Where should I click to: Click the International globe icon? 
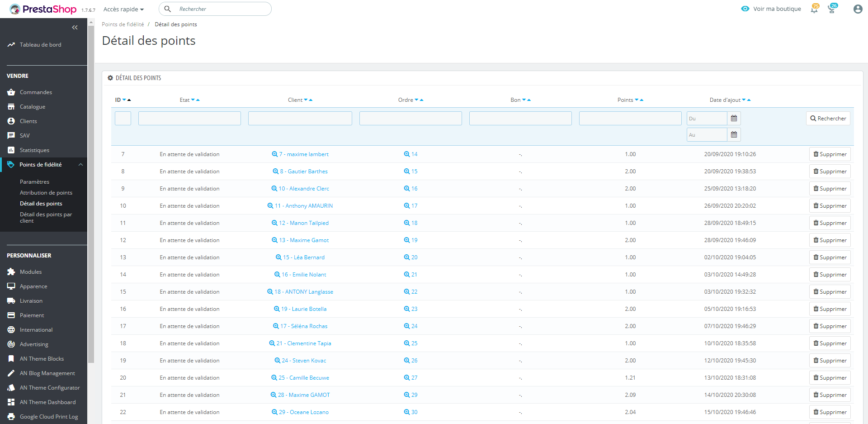(11, 330)
